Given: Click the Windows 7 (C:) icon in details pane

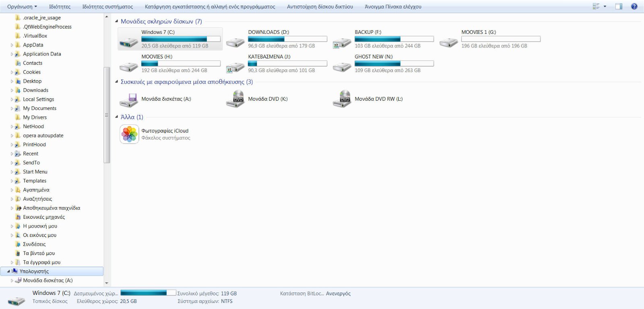Looking at the screenshot, I should pyautogui.click(x=17, y=301).
